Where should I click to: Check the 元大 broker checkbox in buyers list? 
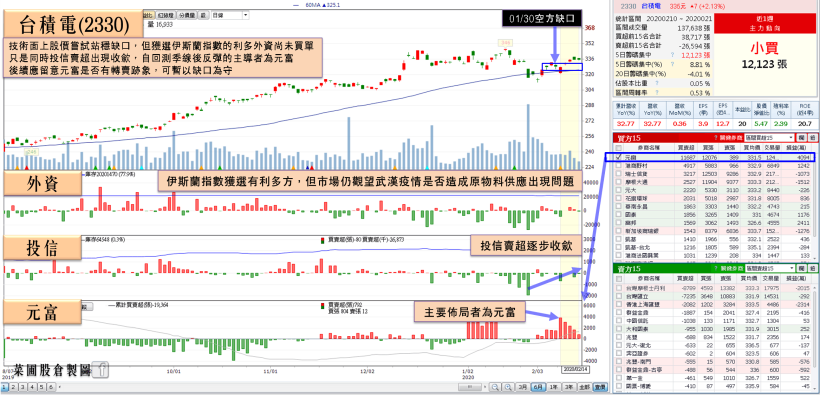point(619,190)
